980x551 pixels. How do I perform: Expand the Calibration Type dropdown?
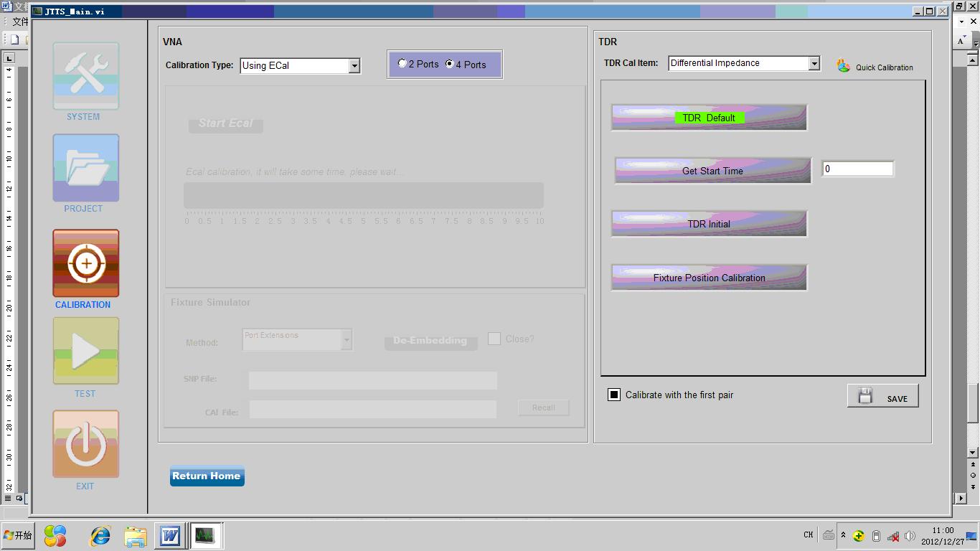[354, 66]
